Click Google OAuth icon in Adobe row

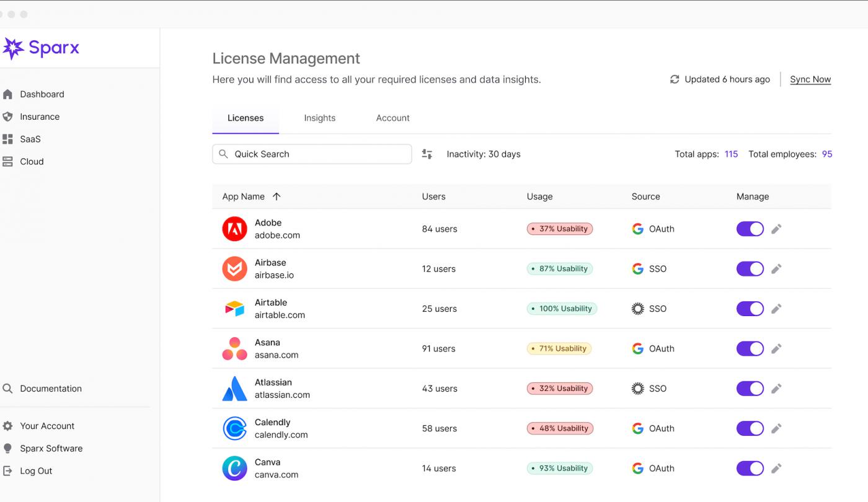(x=637, y=229)
